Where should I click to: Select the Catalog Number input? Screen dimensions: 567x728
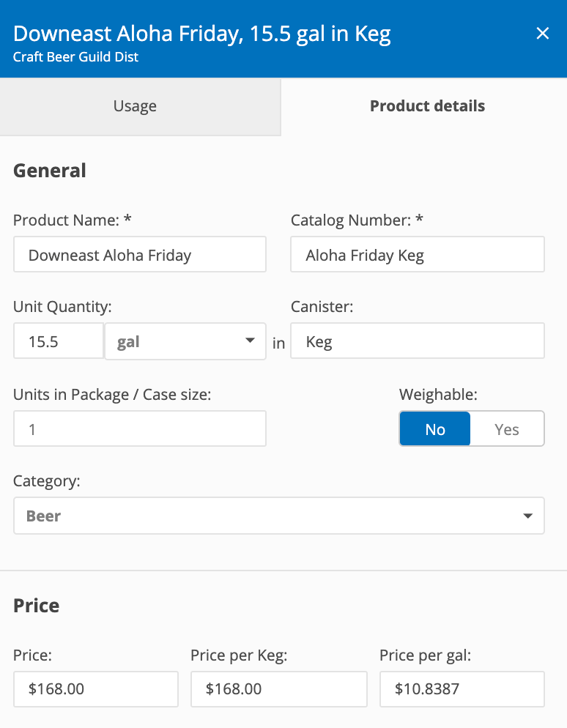point(417,254)
